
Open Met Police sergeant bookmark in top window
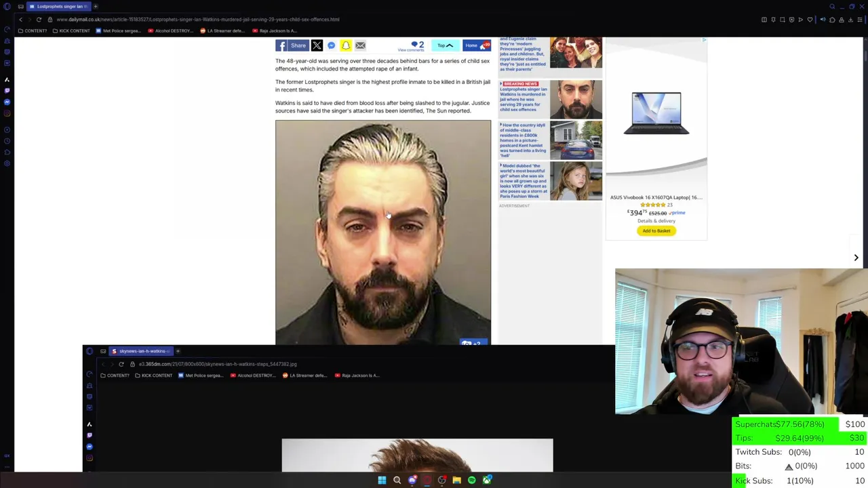point(119,31)
